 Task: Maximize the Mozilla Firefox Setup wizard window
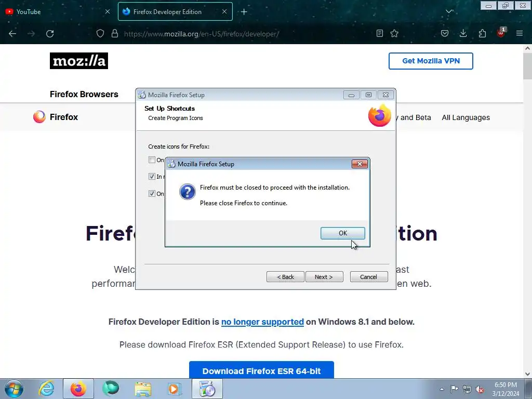pos(368,95)
